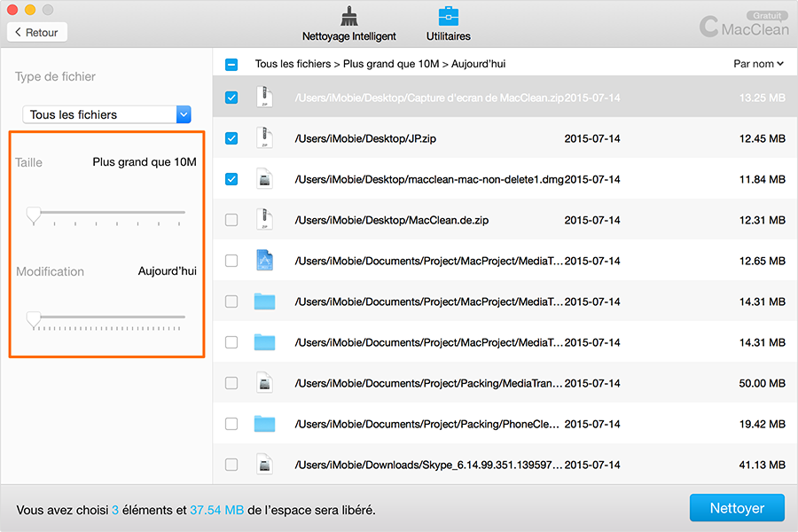Click the Nettoyer button
798x532 pixels.
click(x=737, y=507)
